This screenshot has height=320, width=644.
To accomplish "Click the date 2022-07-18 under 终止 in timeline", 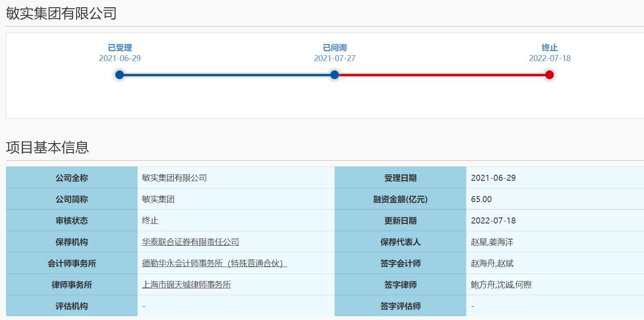I will coord(550,59).
